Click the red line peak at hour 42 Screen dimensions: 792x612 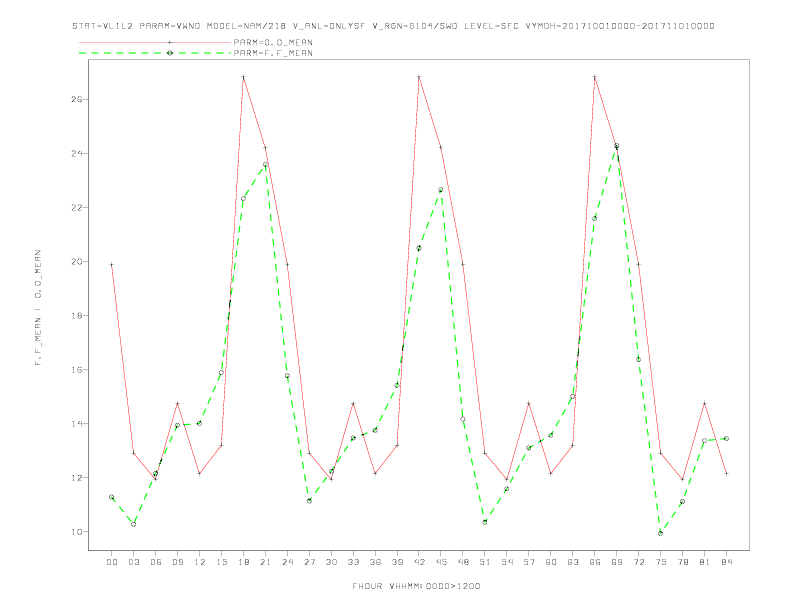(x=419, y=77)
